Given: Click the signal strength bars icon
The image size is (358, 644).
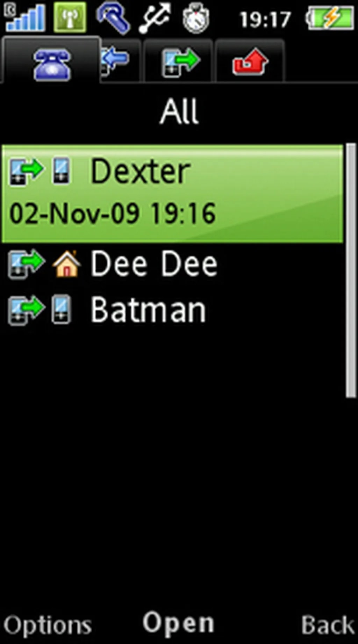Looking at the screenshot, I should 26,17.
